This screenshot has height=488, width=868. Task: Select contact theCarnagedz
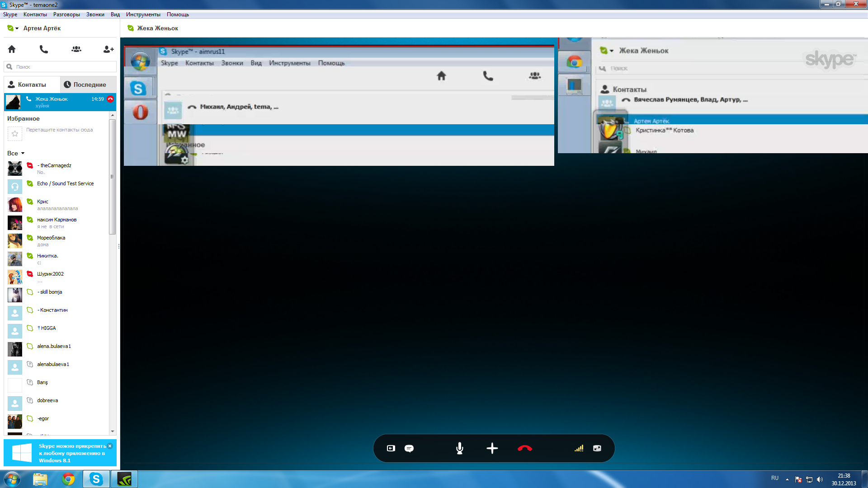point(57,169)
